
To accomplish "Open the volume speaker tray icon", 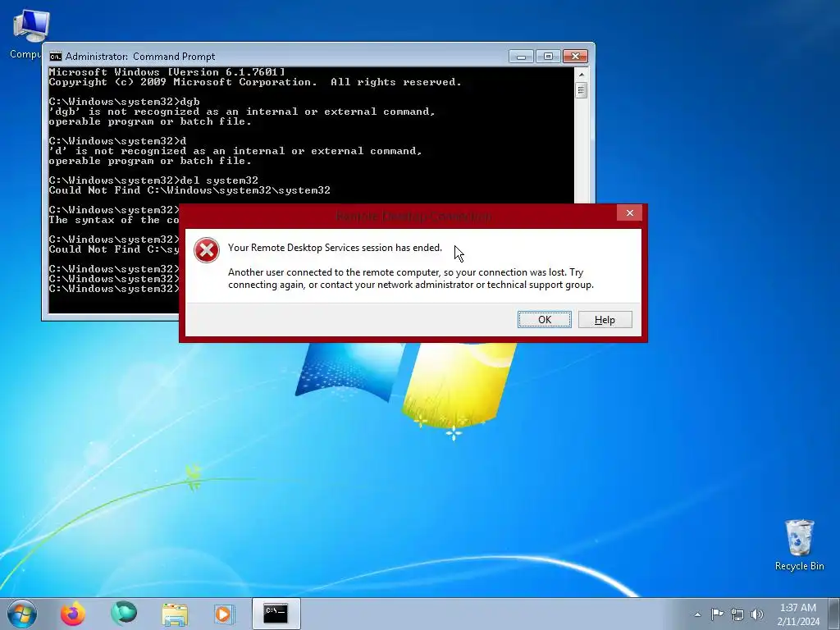I will pos(757,614).
